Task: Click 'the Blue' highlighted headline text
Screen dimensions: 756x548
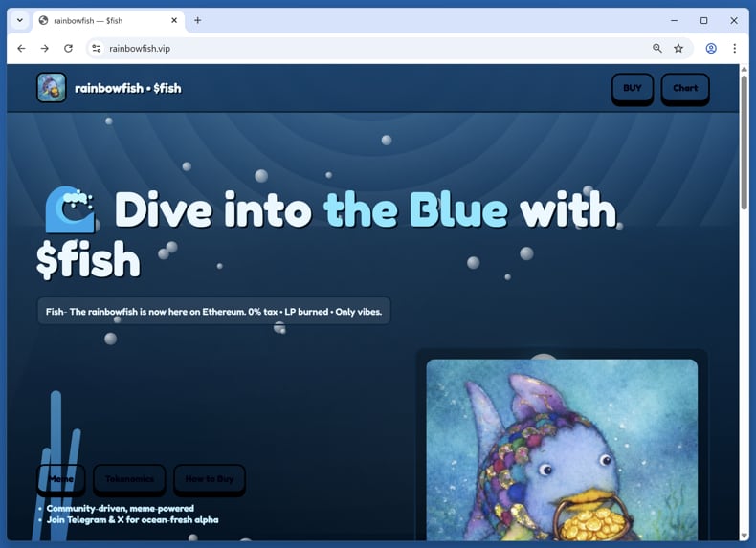Action: [415, 209]
